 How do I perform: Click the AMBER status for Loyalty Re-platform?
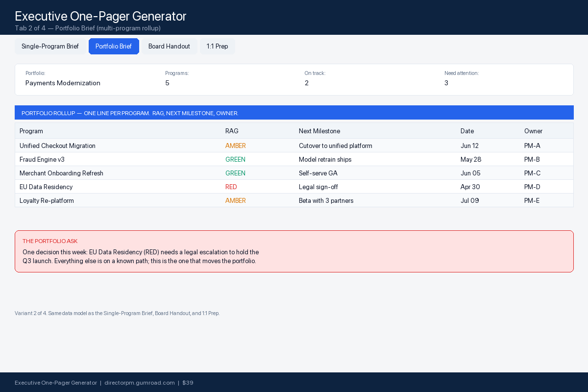236,201
